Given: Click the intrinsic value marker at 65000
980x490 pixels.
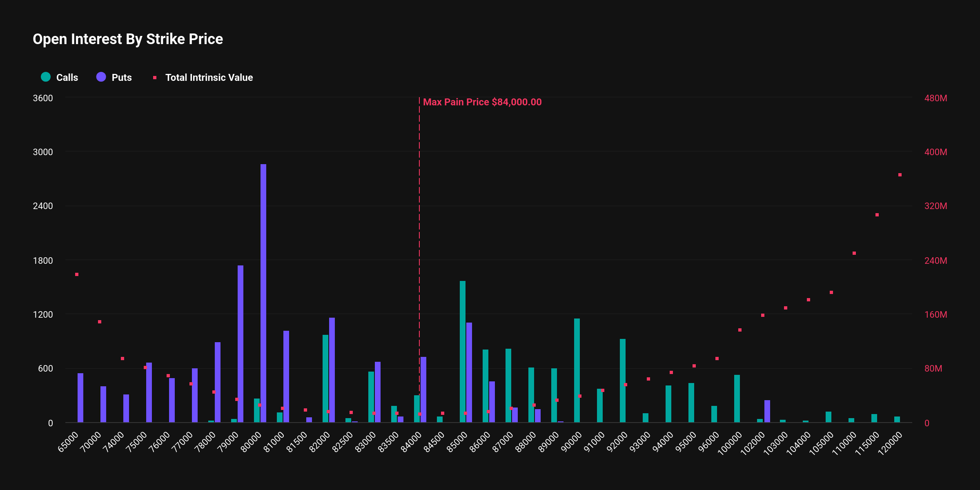Looking at the screenshot, I should coord(77,274).
